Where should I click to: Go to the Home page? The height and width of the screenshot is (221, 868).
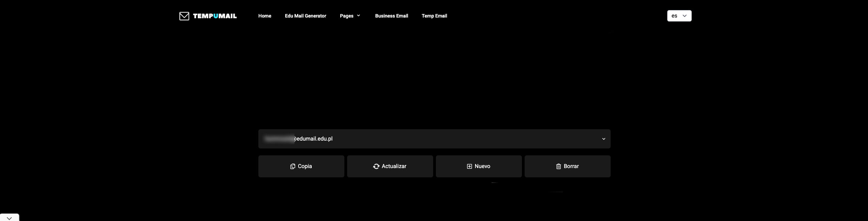[265, 16]
